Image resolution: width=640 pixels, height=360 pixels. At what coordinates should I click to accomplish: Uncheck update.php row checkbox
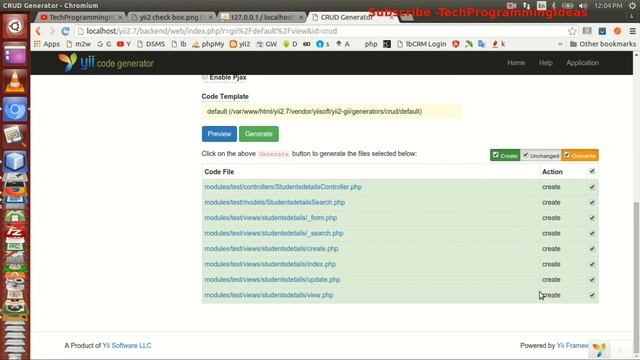(592, 280)
